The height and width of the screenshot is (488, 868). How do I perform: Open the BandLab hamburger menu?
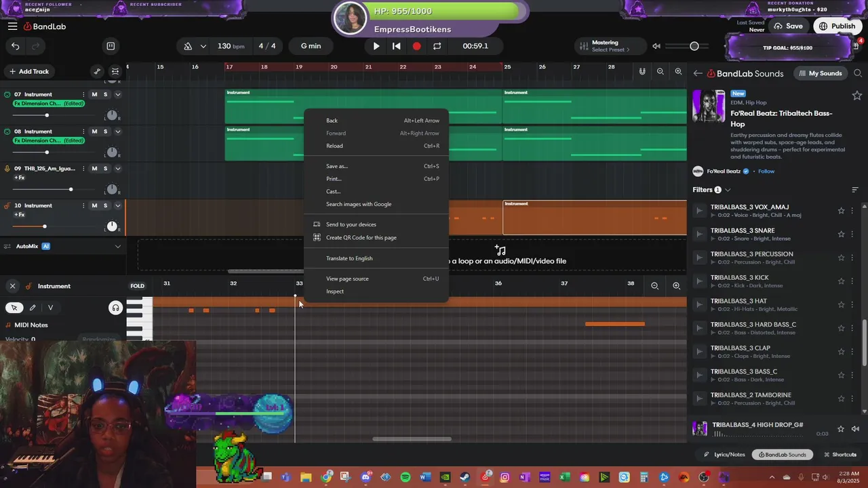pyautogui.click(x=12, y=26)
